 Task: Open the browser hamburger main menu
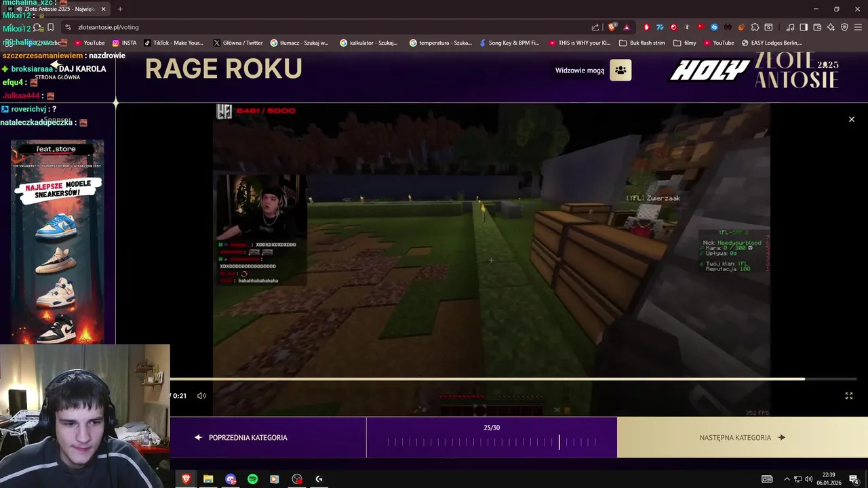point(858,27)
